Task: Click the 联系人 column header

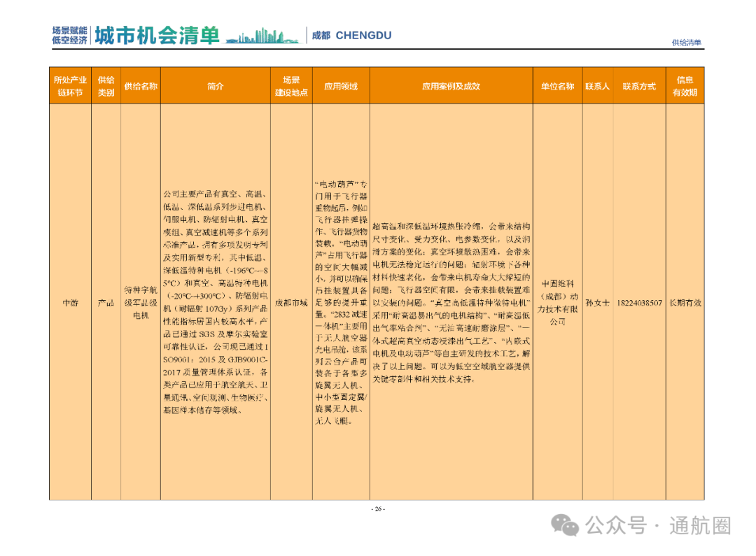Action: pyautogui.click(x=598, y=86)
